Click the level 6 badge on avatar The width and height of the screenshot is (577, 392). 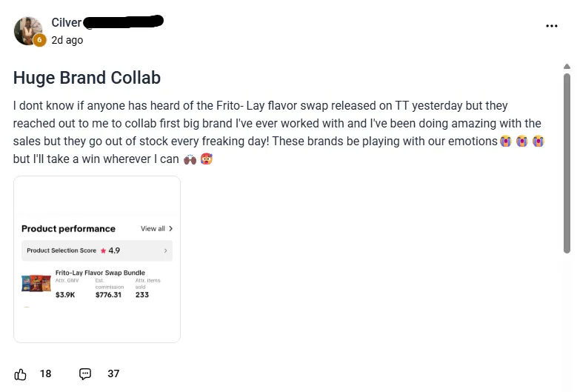(40, 41)
